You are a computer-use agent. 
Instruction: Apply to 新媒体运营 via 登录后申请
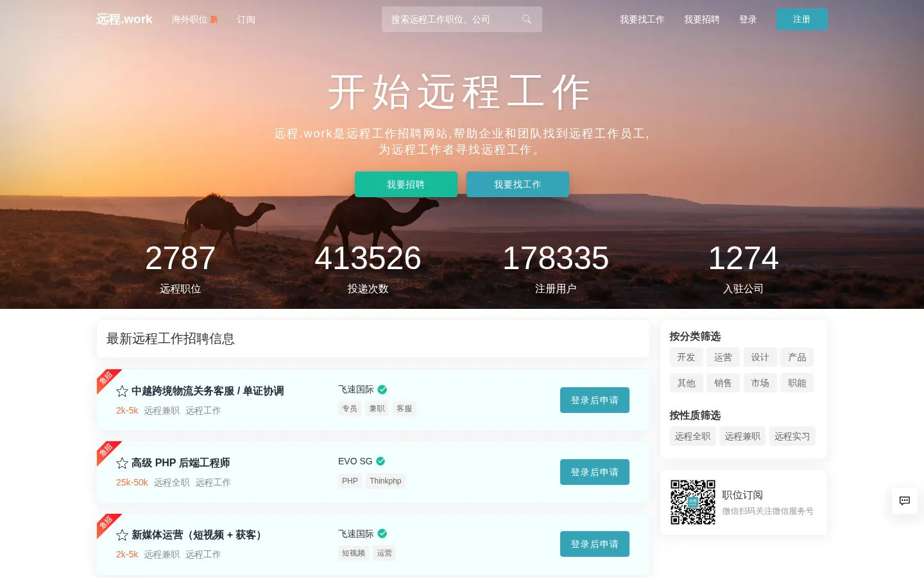(595, 544)
